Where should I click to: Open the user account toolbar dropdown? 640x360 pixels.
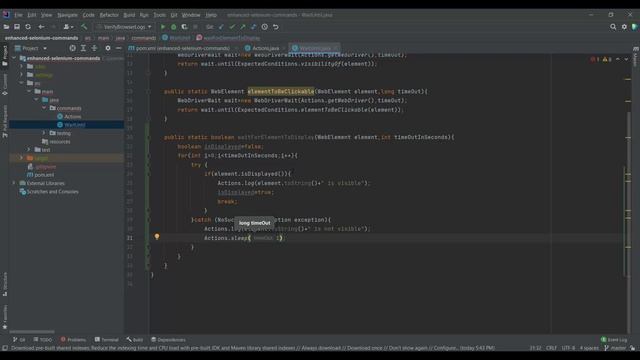click(68, 27)
